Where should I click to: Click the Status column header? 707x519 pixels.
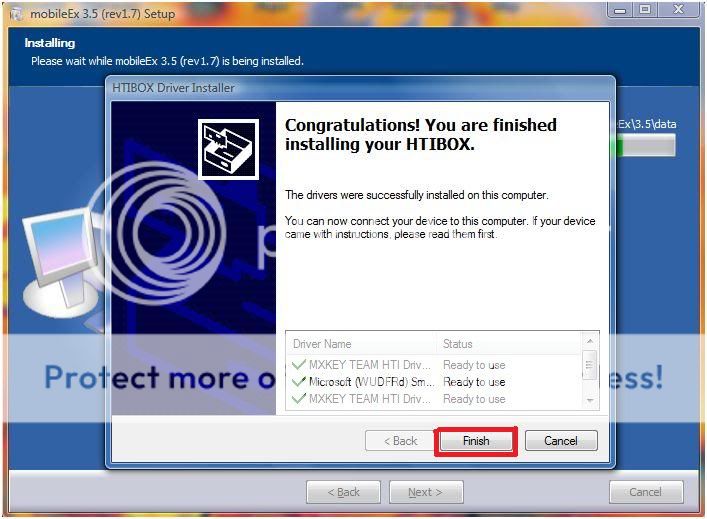coord(510,344)
